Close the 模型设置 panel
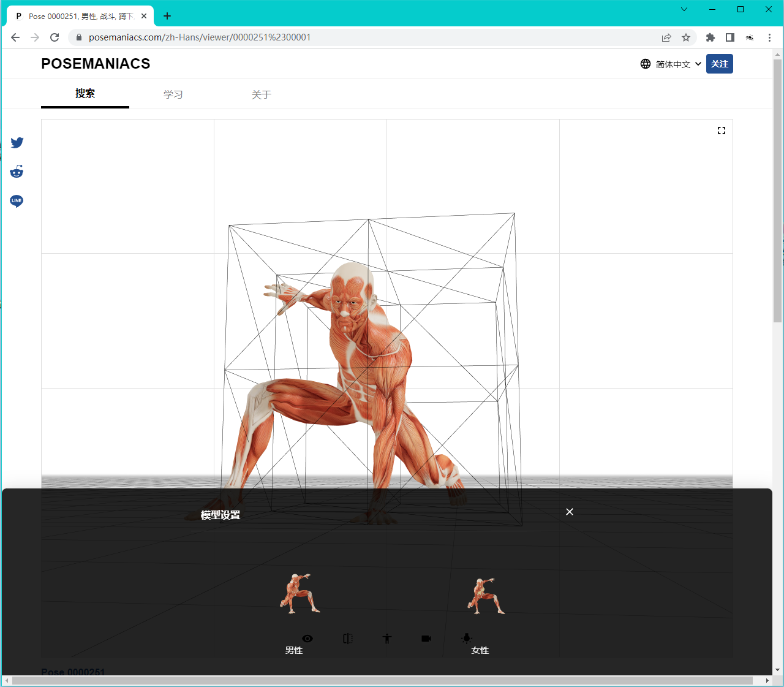The width and height of the screenshot is (784, 687). click(570, 512)
